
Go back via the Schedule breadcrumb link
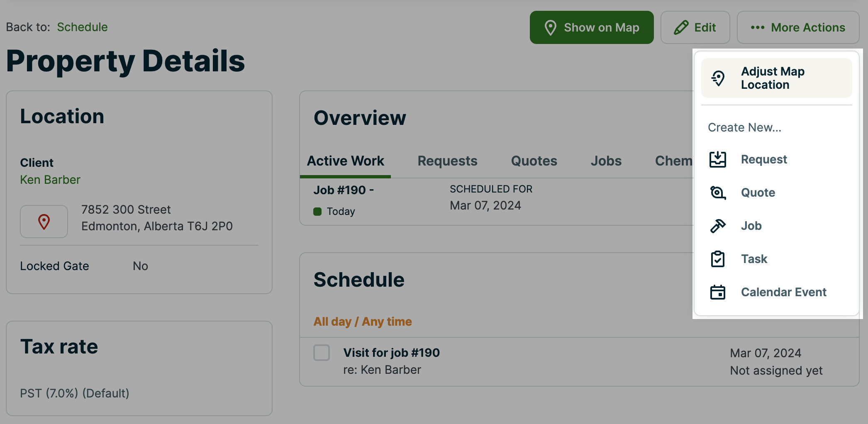coord(82,27)
